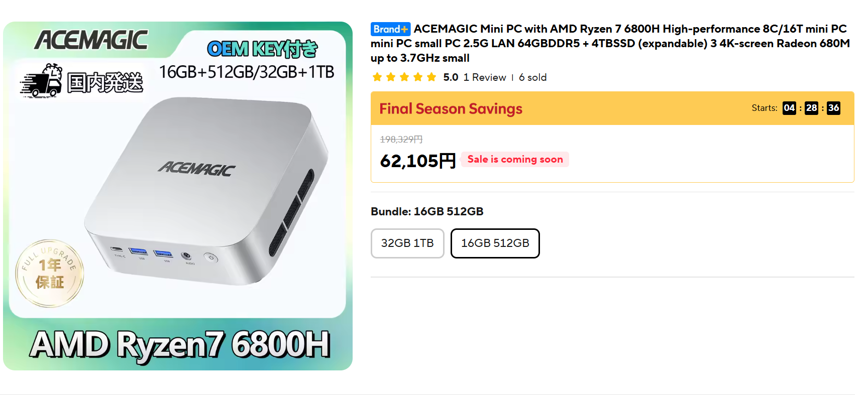This screenshot has height=395, width=868.
Task: Click the 62,105円 sale price
Action: 417,161
